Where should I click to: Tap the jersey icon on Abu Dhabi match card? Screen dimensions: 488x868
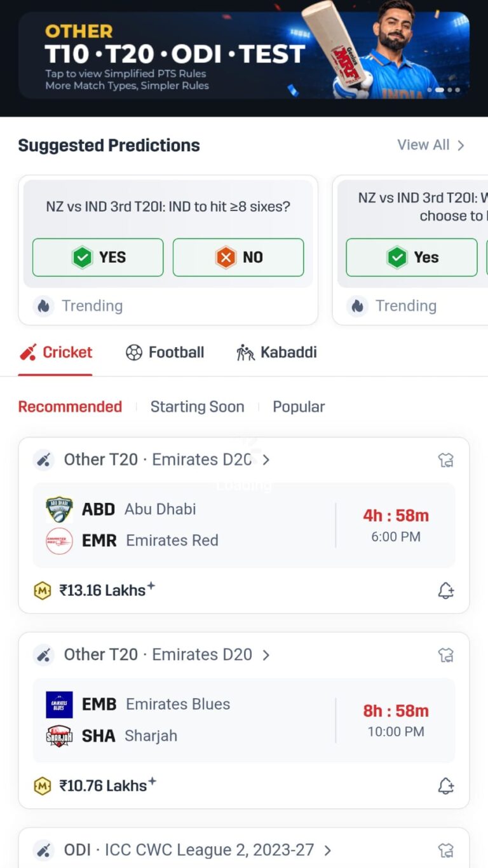click(x=446, y=460)
